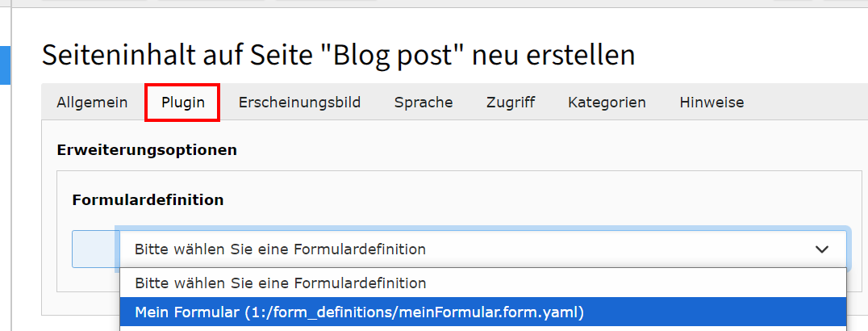The image size is (868, 331).
Task: Select the Sprache tab
Action: (x=423, y=103)
